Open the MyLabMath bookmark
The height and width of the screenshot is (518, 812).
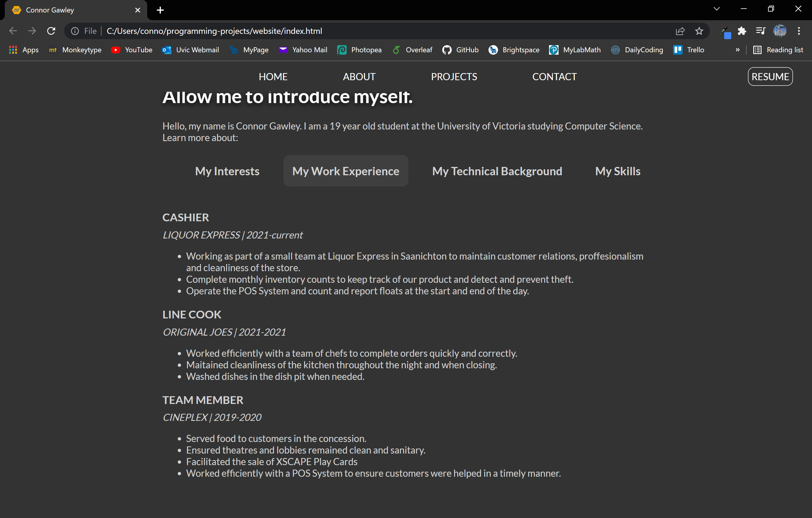point(575,50)
